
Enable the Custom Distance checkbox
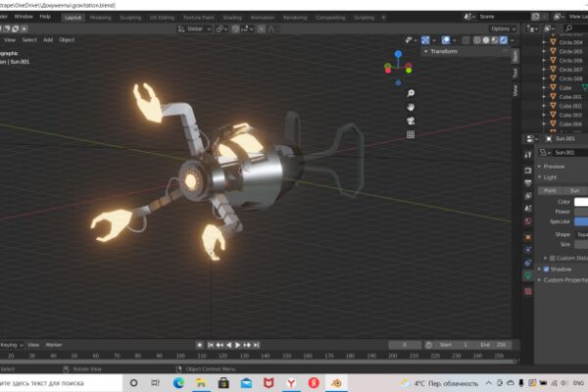tap(552, 258)
